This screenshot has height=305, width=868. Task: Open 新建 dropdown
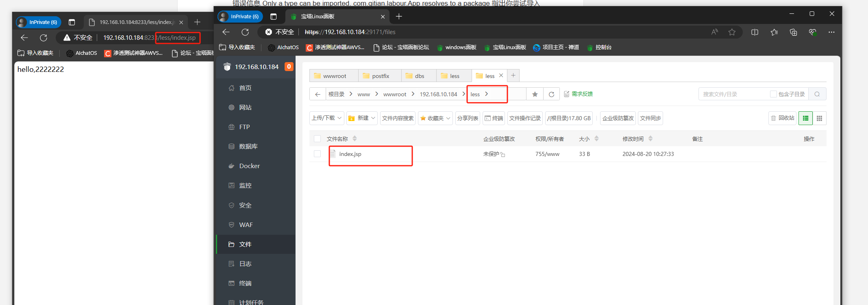point(362,118)
